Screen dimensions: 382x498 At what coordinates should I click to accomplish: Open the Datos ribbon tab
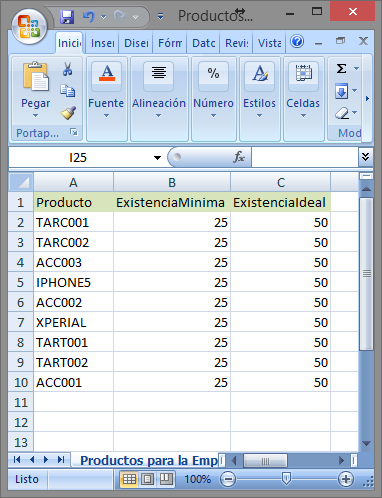tap(203, 43)
